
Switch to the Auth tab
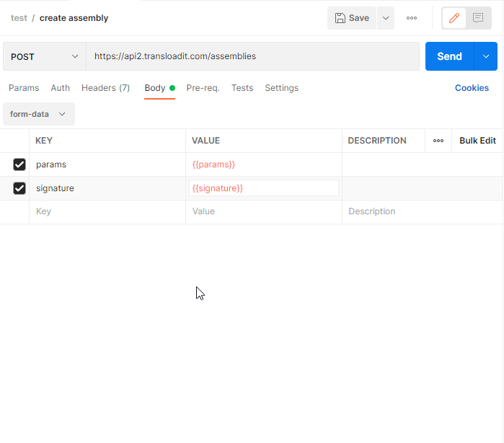(x=60, y=88)
